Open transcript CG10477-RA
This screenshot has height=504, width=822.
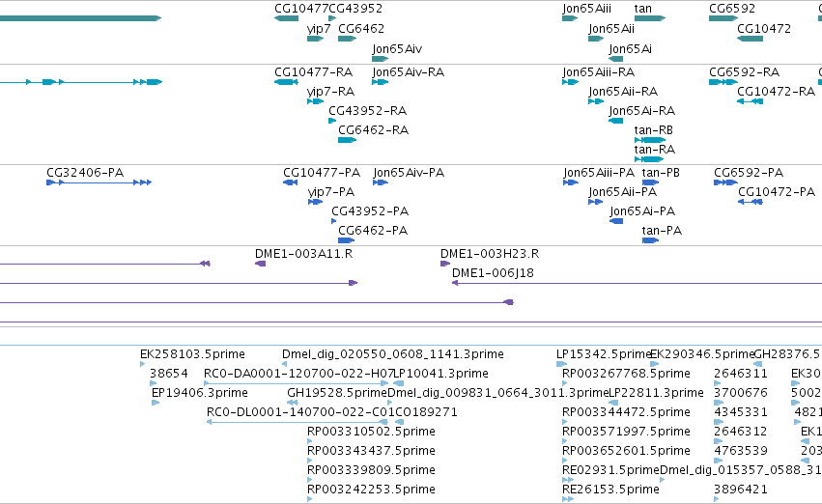point(314,72)
